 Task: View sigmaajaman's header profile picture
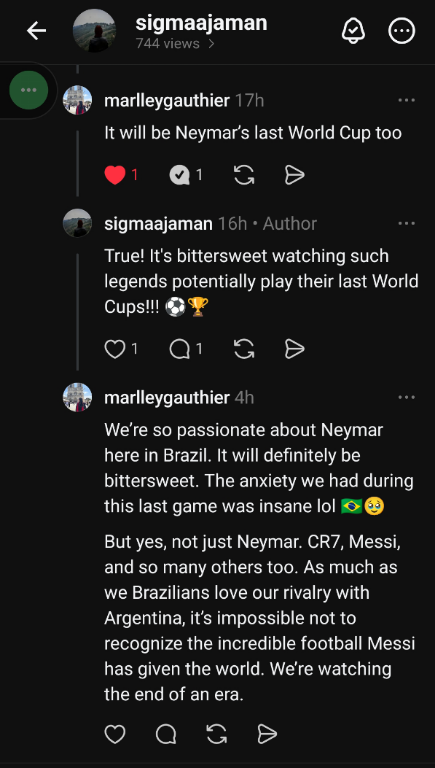(x=95, y=31)
